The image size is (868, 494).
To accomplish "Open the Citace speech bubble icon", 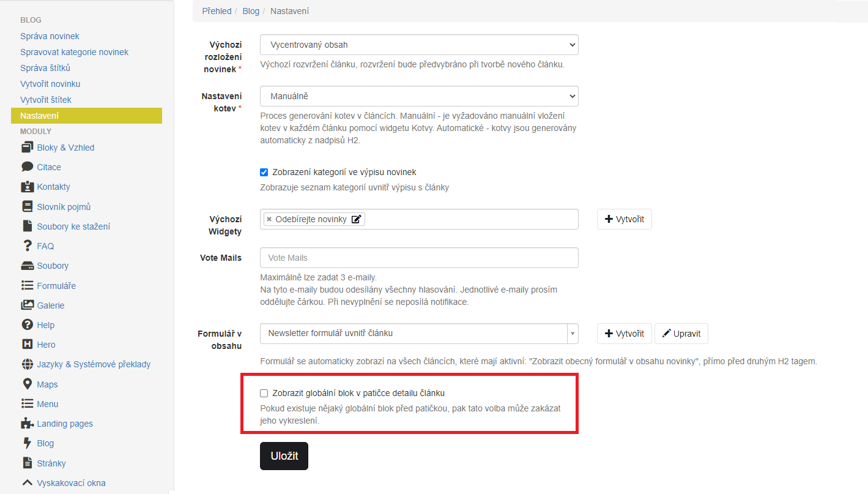I will (x=27, y=167).
